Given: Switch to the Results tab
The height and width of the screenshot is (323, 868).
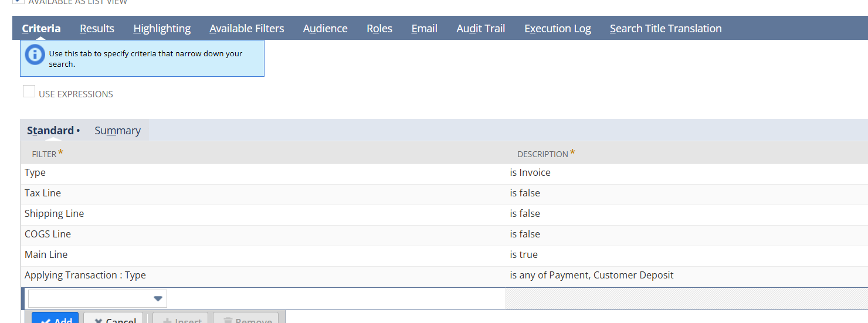Looking at the screenshot, I should pos(97,28).
